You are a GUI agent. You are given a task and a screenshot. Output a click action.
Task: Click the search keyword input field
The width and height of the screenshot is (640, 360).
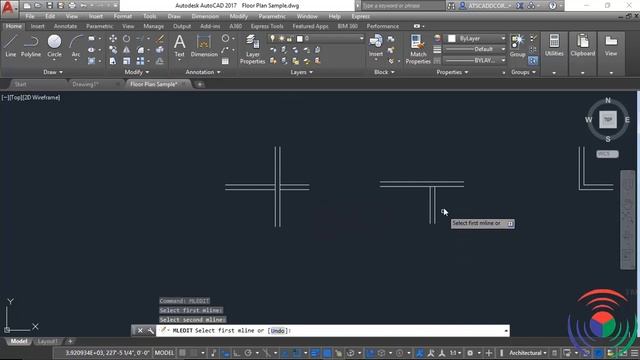402,6
